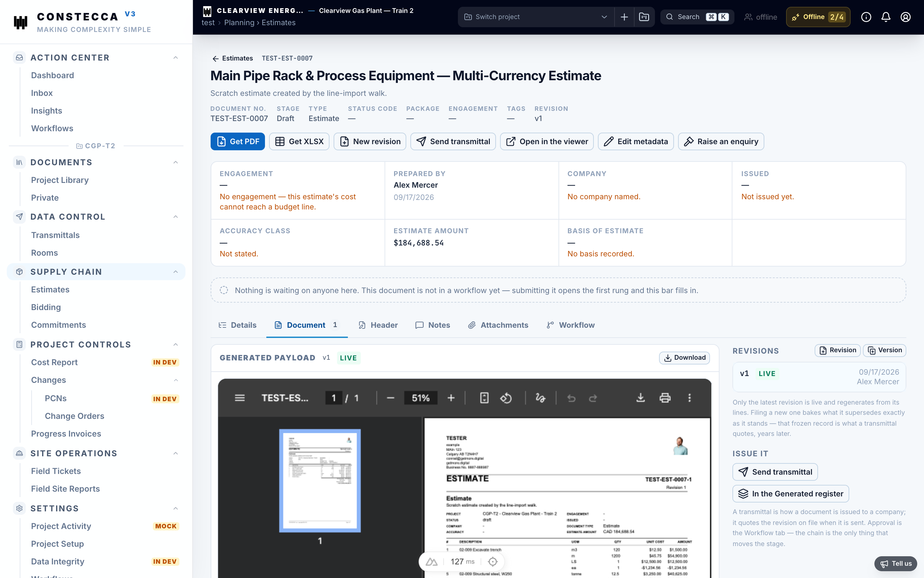The image size is (924, 578).
Task: Select the v1 LIVE revision entry
Action: (x=819, y=377)
